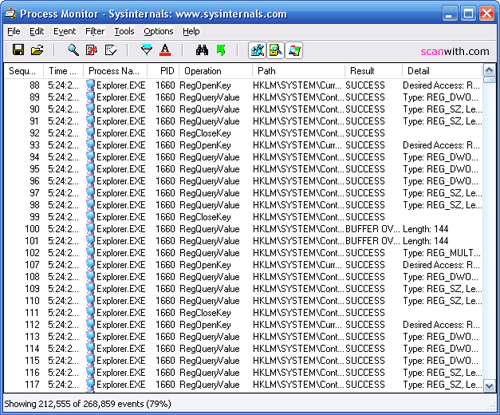The width and height of the screenshot is (500, 415).
Task: Close the Process Monitor window
Action: pos(487,14)
